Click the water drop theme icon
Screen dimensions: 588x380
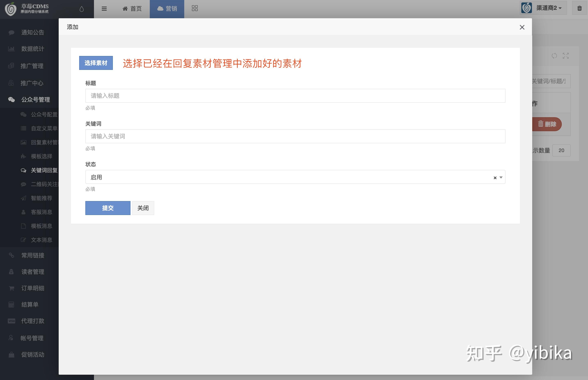(81, 9)
